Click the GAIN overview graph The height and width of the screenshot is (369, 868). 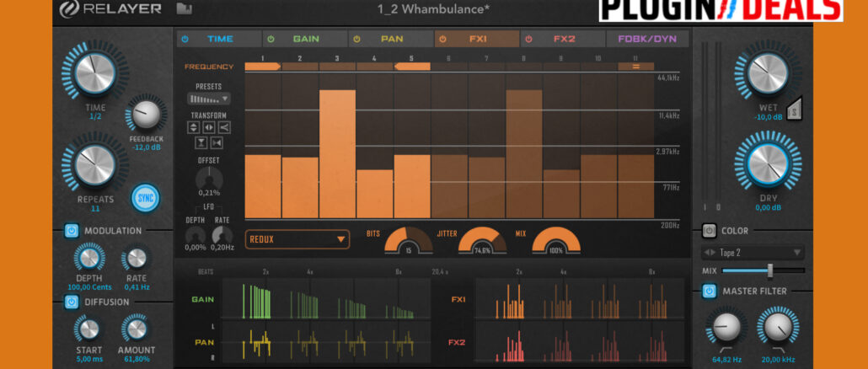[x=327, y=299]
